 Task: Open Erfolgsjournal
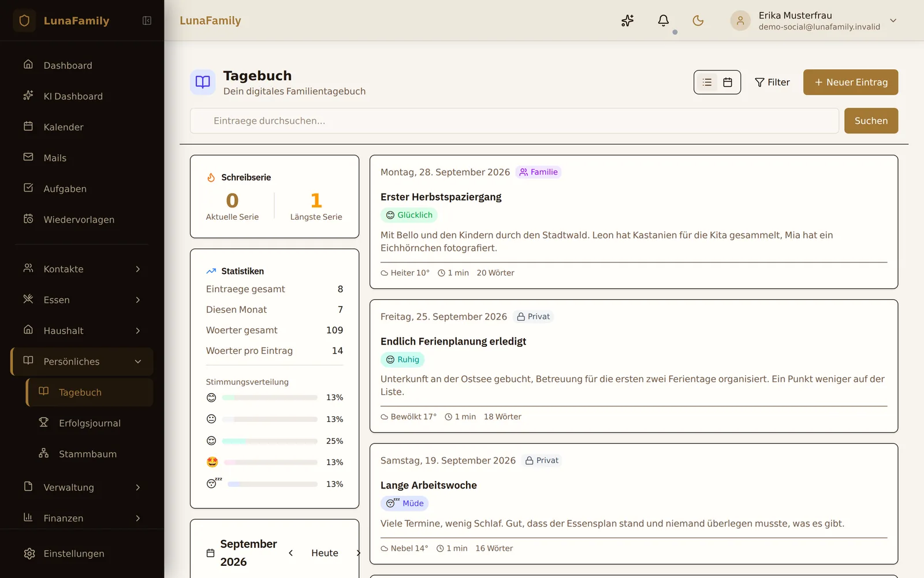coord(90,423)
